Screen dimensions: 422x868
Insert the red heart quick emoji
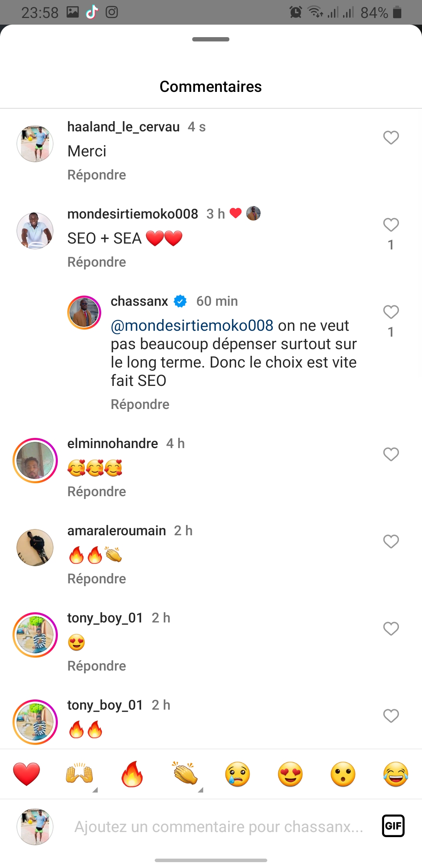[x=27, y=774]
